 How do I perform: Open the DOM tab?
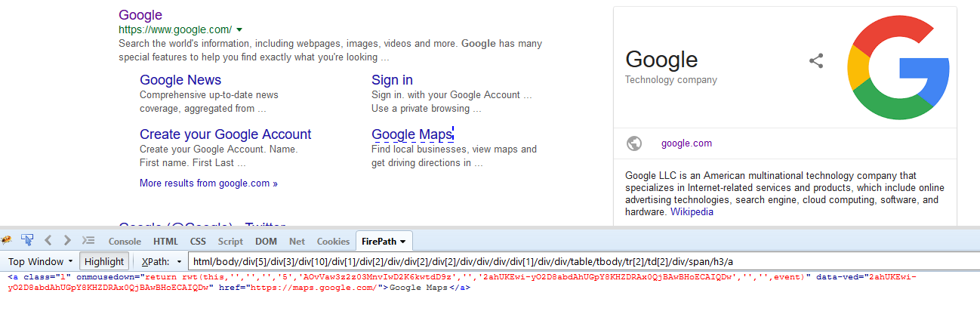(x=266, y=242)
